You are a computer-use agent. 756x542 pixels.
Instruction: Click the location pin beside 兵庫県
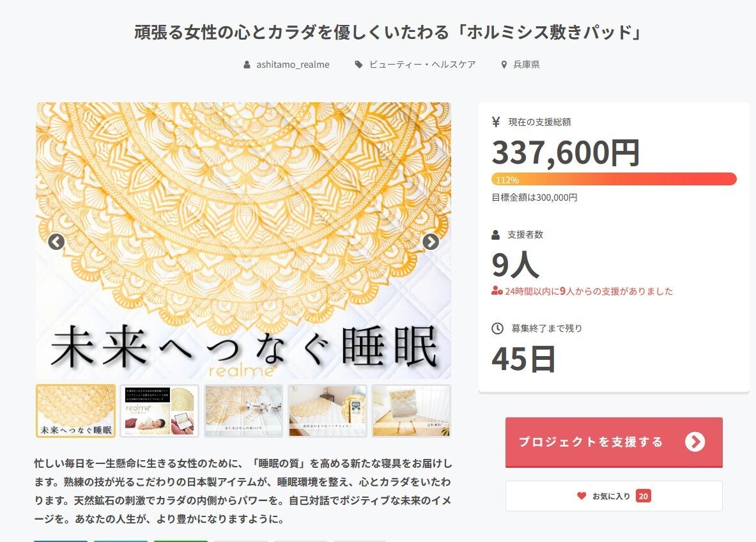click(504, 65)
